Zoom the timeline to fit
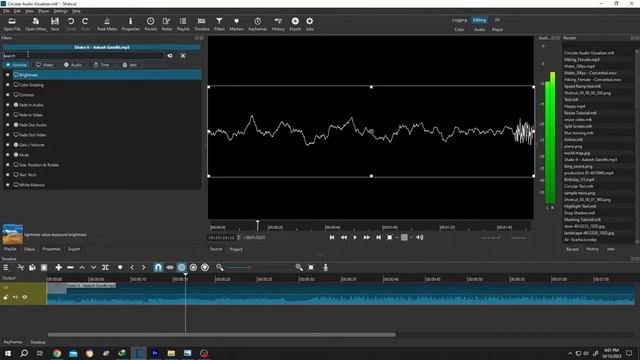The height and width of the screenshot is (360, 640). coord(311,267)
